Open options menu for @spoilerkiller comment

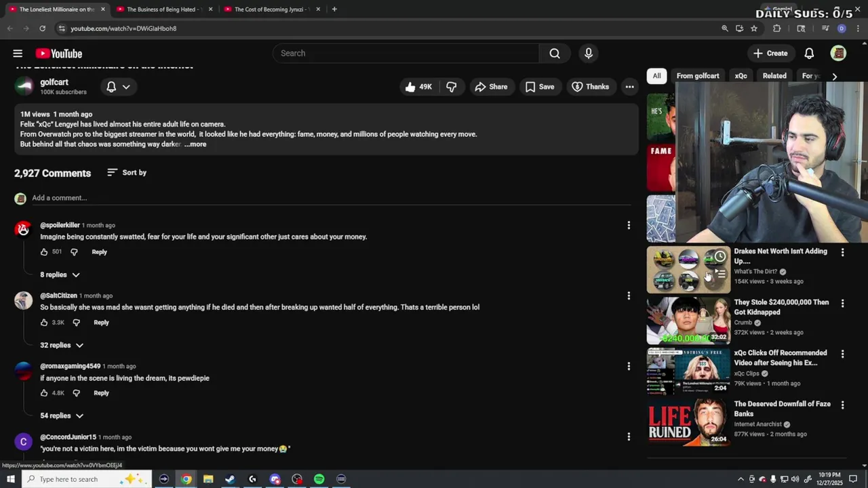click(629, 225)
